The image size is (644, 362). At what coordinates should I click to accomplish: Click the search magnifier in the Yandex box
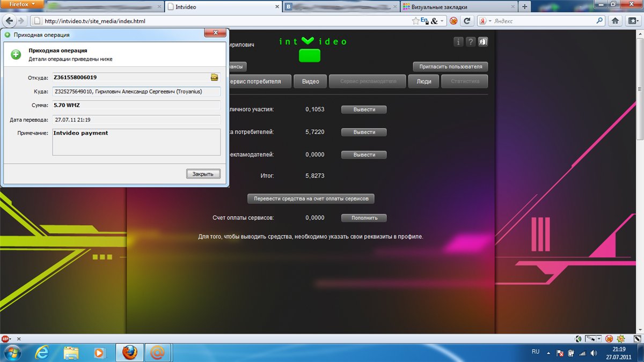point(599,21)
